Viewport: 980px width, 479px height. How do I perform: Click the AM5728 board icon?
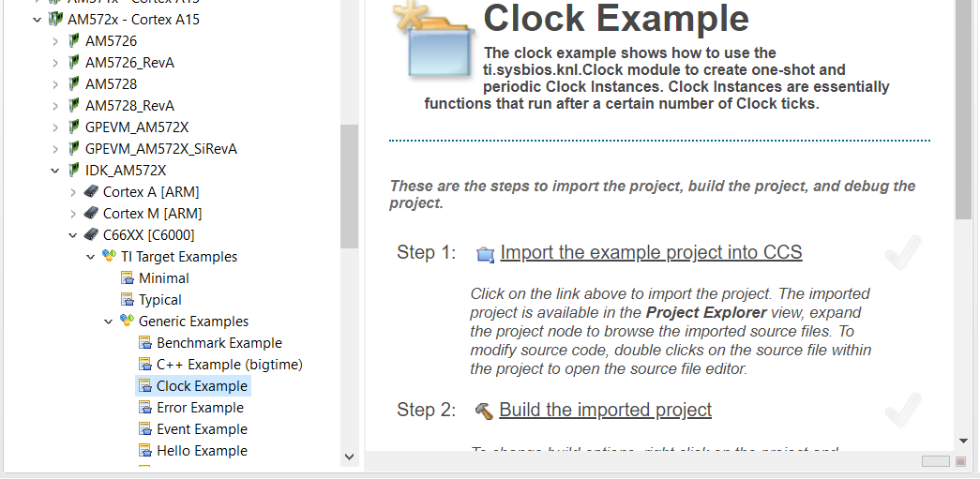pos(74,84)
